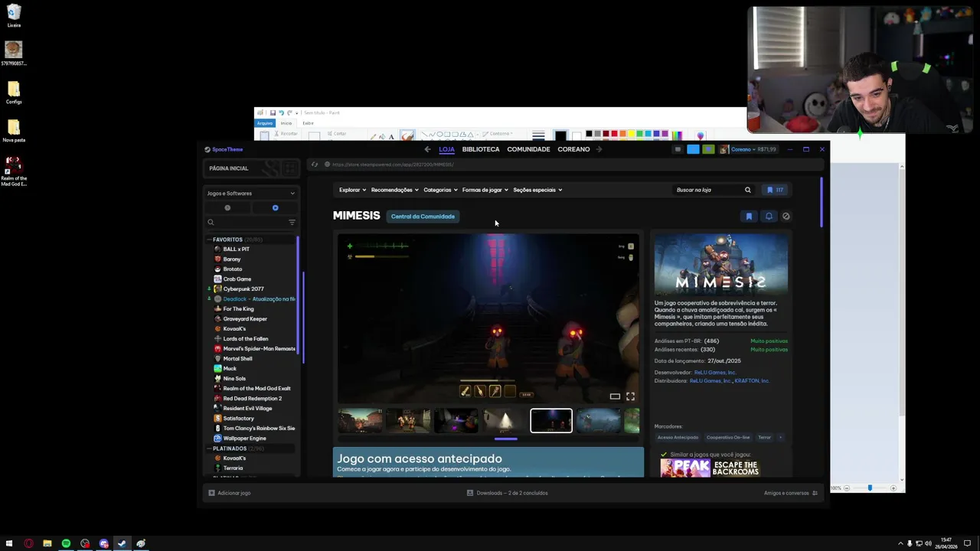Open fullscreen view of the game video
Viewport: 980px width, 551px height.
pyautogui.click(x=630, y=396)
